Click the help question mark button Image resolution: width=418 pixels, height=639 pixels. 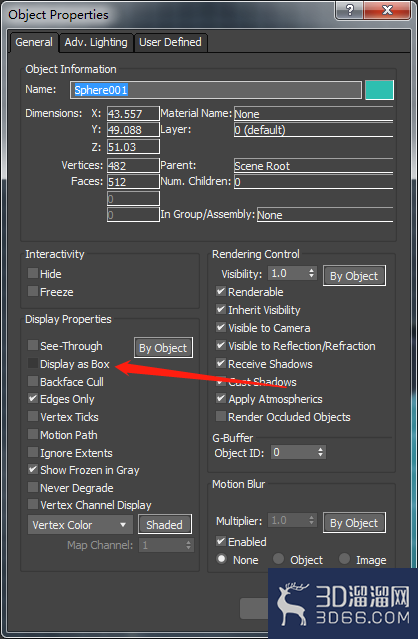click(350, 10)
